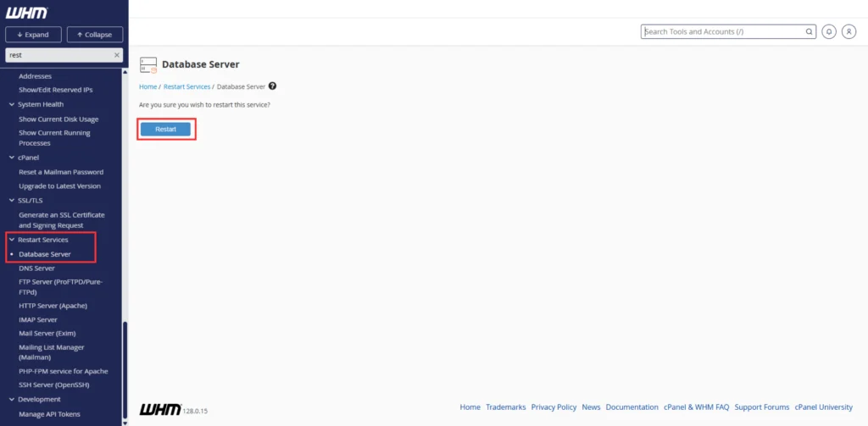Open Reset a Mailman Password
The width and height of the screenshot is (868, 426).
click(x=61, y=172)
